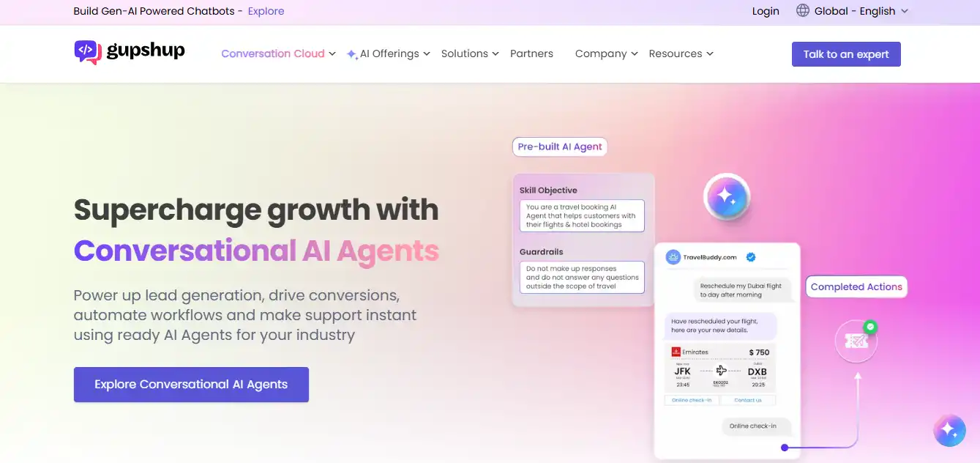Open the floating AI sparkle chat widget
Viewport: 980px width, 463px height.
click(x=949, y=431)
